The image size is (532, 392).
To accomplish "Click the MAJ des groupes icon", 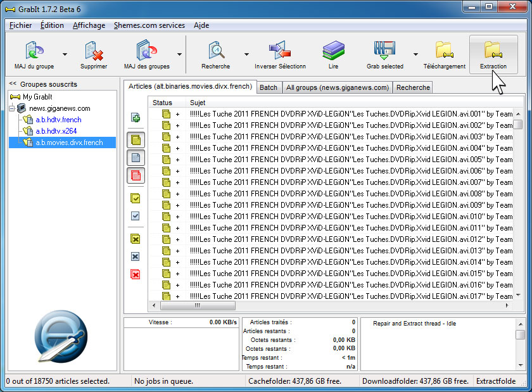I will pos(146,50).
